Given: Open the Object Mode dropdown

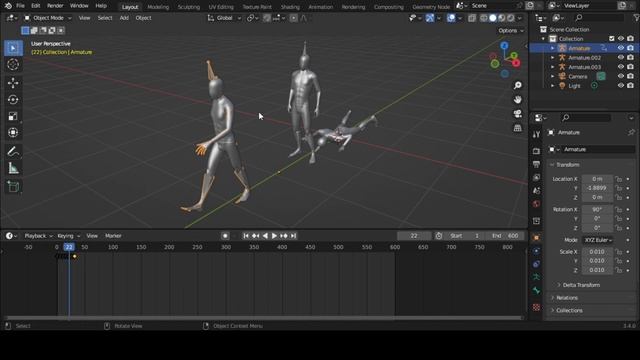Looking at the screenshot, I should [x=47, y=18].
